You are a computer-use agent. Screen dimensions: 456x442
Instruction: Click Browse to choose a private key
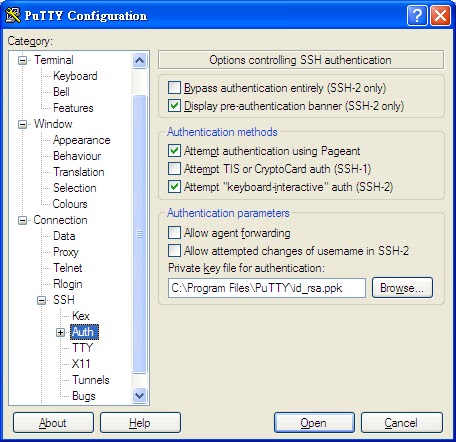coord(402,288)
